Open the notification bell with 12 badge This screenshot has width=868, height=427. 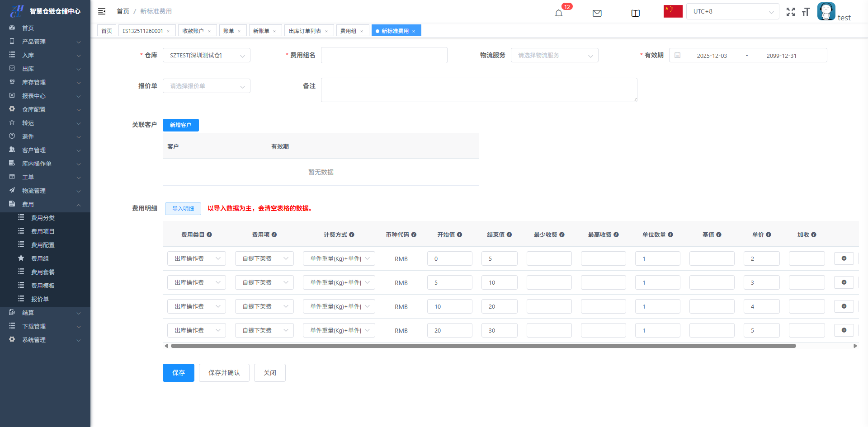pyautogui.click(x=559, y=13)
